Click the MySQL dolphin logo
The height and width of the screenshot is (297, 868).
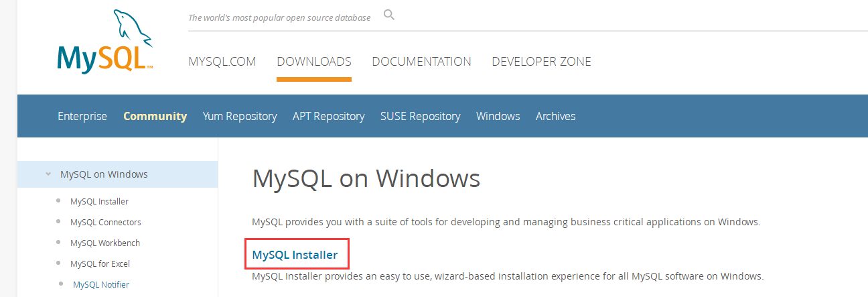[x=106, y=42]
